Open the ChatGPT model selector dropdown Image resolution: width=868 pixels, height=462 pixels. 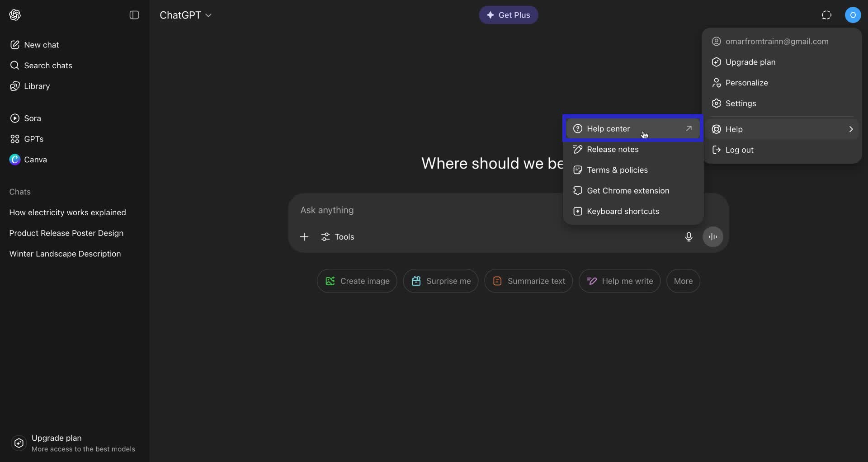[185, 15]
